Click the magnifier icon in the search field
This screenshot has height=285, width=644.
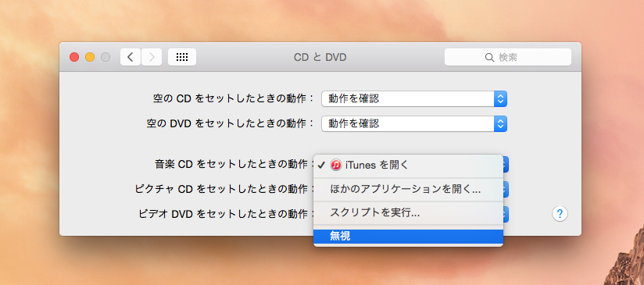click(489, 58)
